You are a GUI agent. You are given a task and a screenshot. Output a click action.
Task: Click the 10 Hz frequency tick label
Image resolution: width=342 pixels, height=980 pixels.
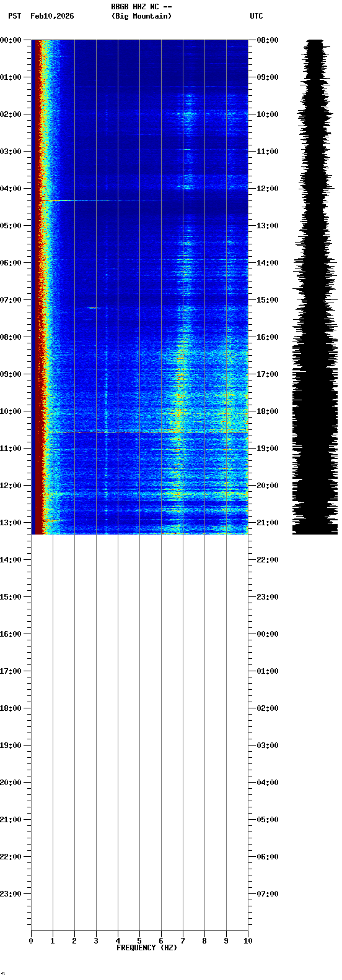click(248, 941)
